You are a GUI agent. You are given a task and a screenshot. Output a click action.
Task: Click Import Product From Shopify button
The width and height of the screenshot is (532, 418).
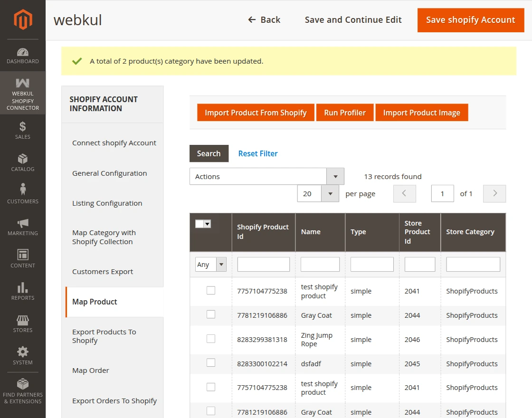256,113
